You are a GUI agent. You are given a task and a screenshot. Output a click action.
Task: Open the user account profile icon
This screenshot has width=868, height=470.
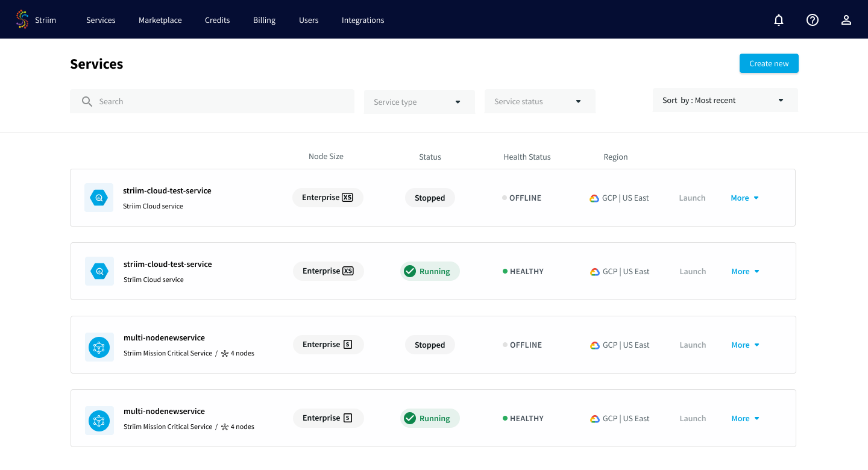pos(846,20)
